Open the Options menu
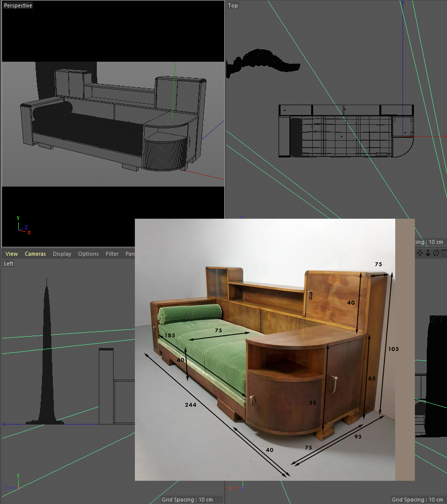This screenshot has width=447, height=504. (x=88, y=254)
